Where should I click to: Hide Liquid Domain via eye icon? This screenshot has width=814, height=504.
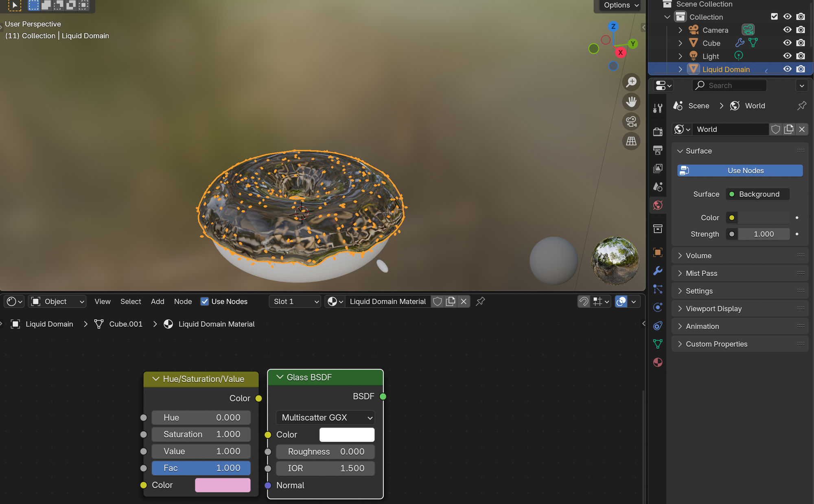point(788,69)
